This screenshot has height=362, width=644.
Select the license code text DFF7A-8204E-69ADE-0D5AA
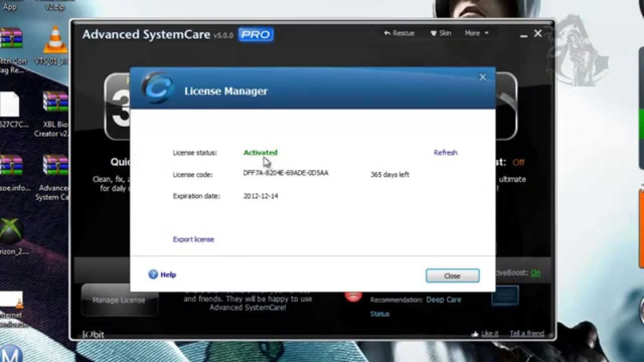click(286, 173)
